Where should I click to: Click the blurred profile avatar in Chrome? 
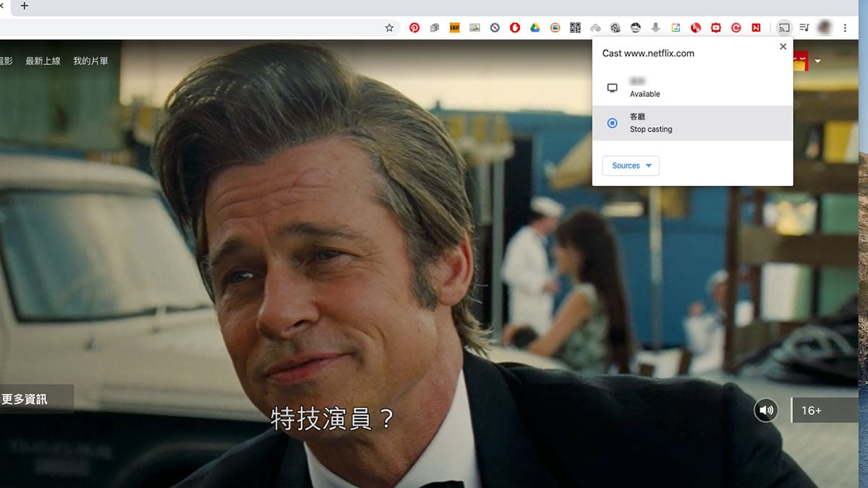pos(824,27)
